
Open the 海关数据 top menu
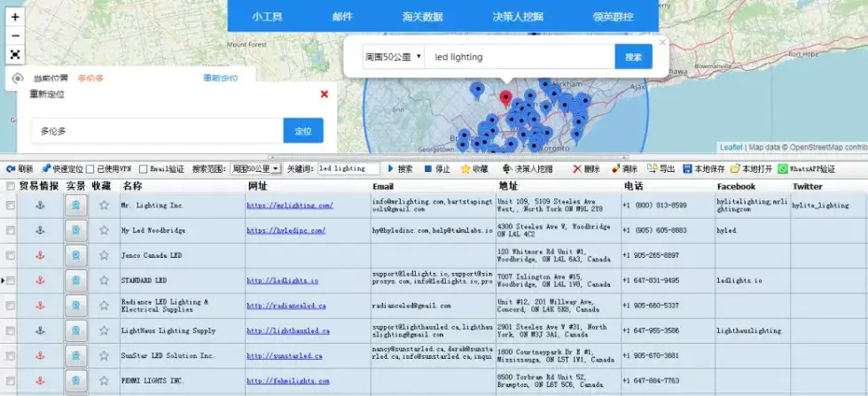pyautogui.click(x=422, y=17)
